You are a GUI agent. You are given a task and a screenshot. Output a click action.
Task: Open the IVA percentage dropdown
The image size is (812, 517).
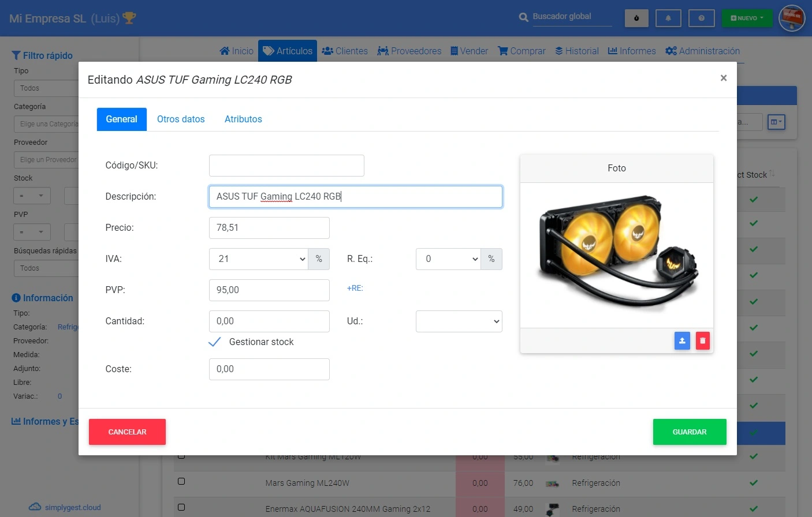tap(259, 259)
